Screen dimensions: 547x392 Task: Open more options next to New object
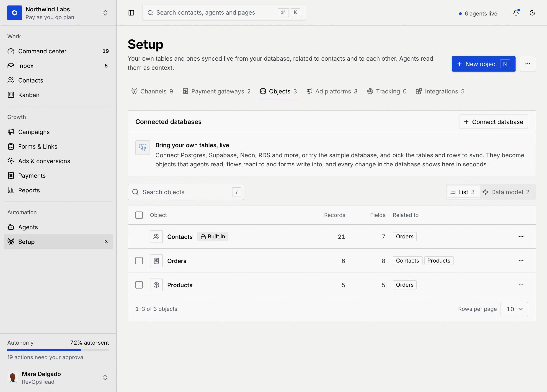(x=528, y=64)
